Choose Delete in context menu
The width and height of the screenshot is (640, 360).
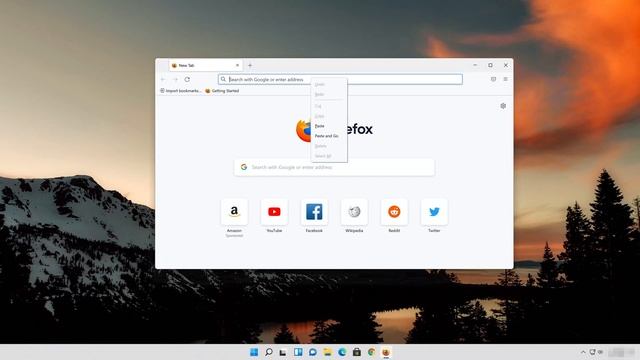pos(329,146)
